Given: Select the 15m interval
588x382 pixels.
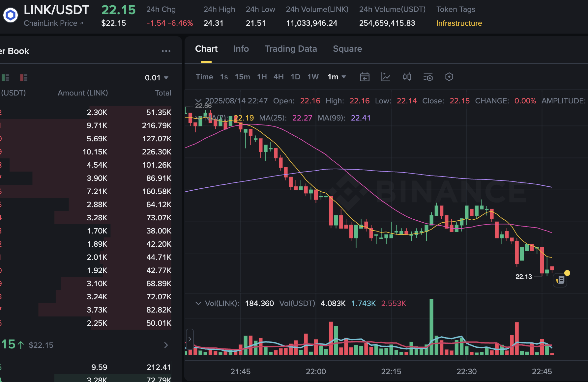Looking at the screenshot, I should 242,77.
